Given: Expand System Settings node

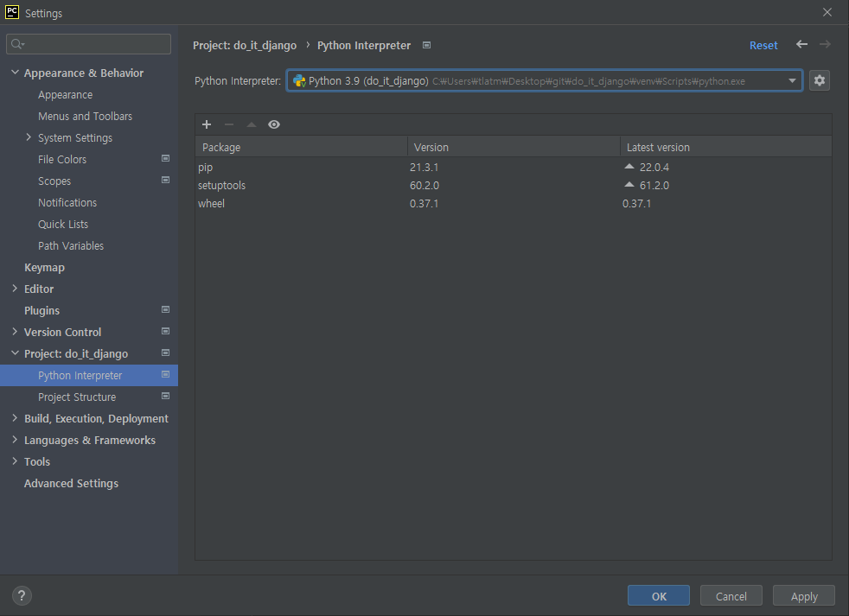Looking at the screenshot, I should pos(29,137).
